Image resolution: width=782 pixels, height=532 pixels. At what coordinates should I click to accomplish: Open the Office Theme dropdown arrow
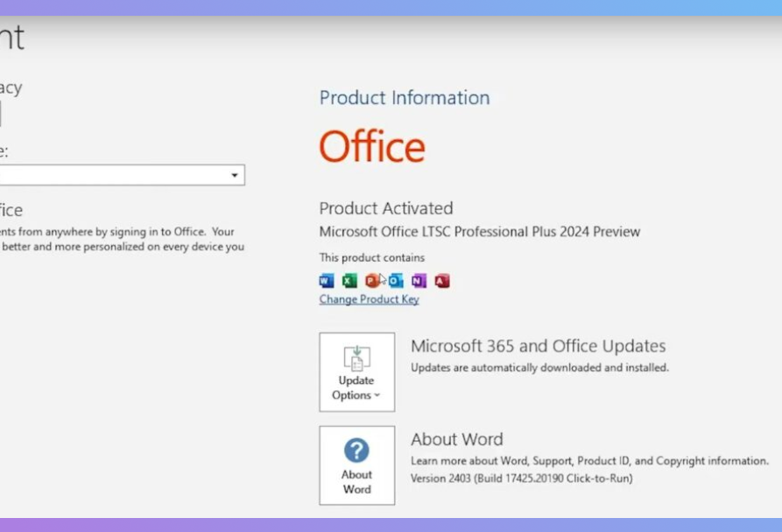tap(234, 175)
